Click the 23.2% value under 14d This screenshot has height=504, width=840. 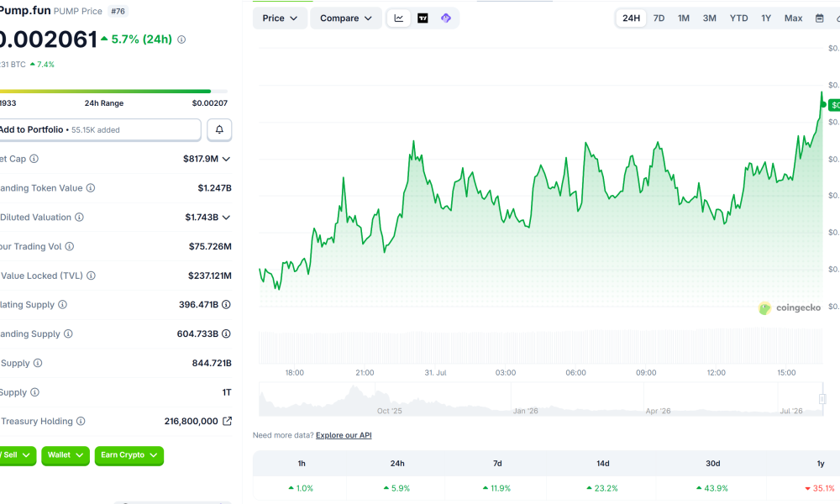(x=602, y=489)
